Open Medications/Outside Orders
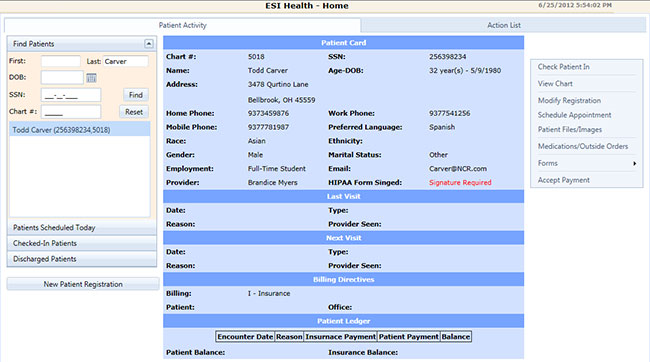 583,146
